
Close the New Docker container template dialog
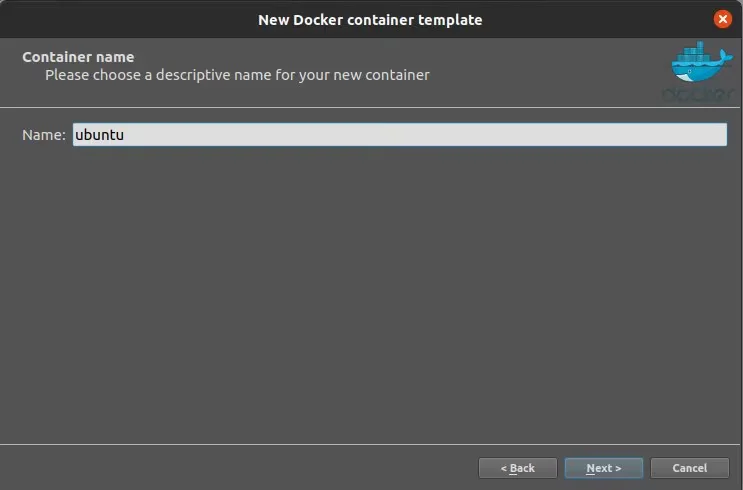pos(722,19)
